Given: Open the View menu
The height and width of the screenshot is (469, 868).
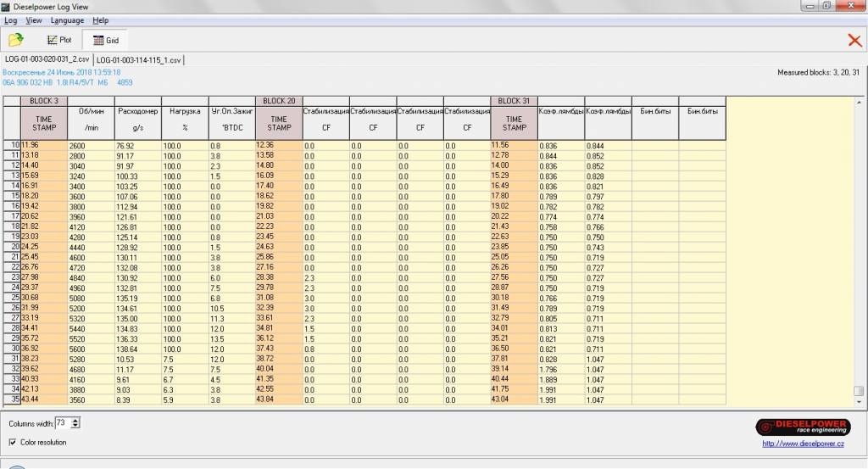Looking at the screenshot, I should pos(34,20).
